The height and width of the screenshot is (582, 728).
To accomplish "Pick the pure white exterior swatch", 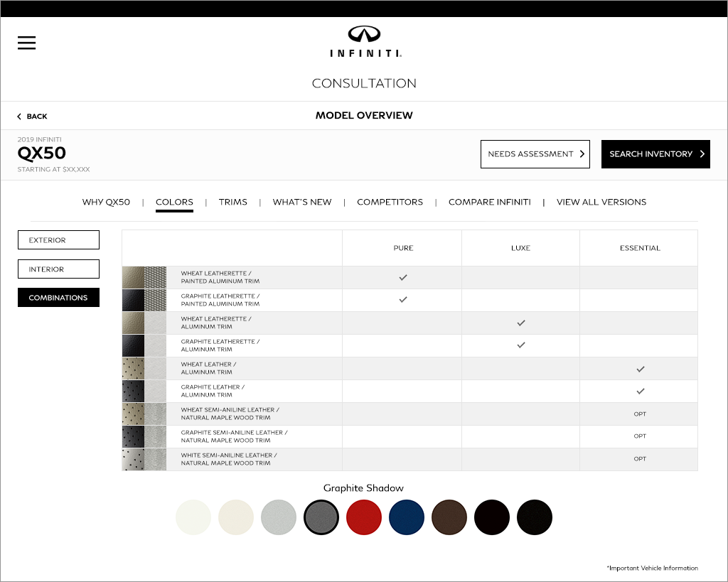I will click(193, 517).
